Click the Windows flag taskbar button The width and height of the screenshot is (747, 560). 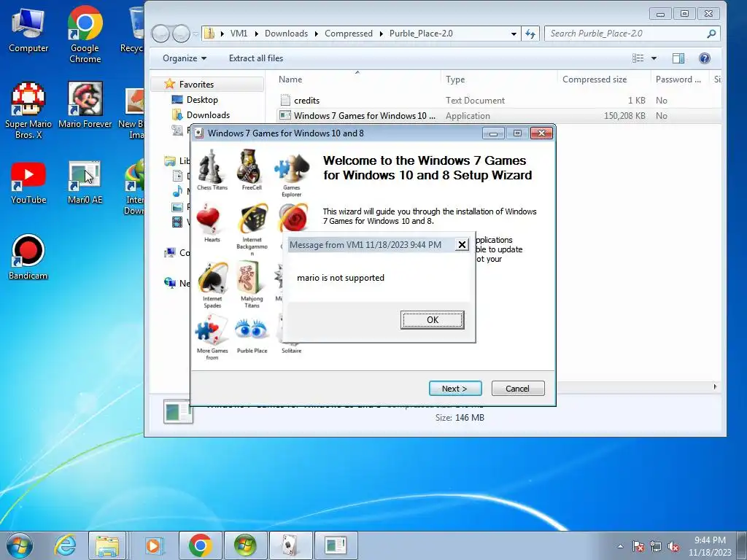coord(245,545)
